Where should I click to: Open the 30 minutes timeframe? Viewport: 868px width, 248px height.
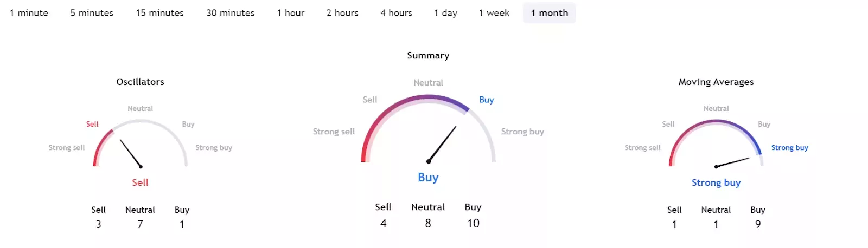pos(230,13)
